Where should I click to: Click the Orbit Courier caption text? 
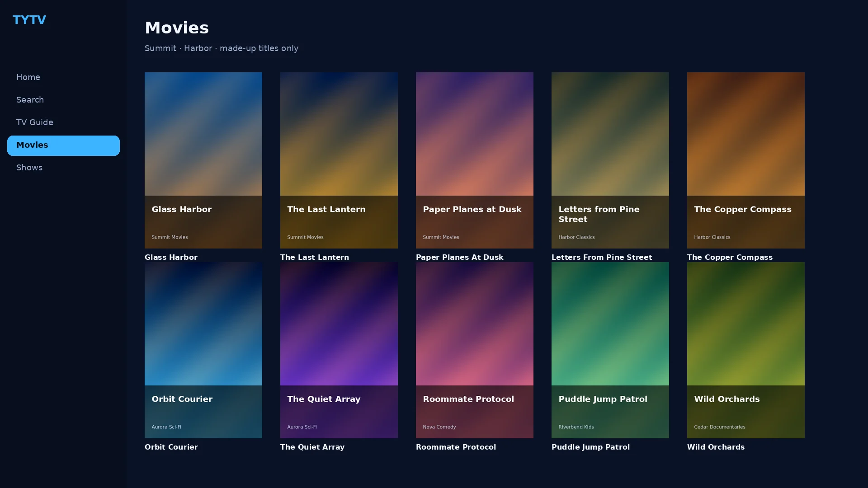click(171, 447)
